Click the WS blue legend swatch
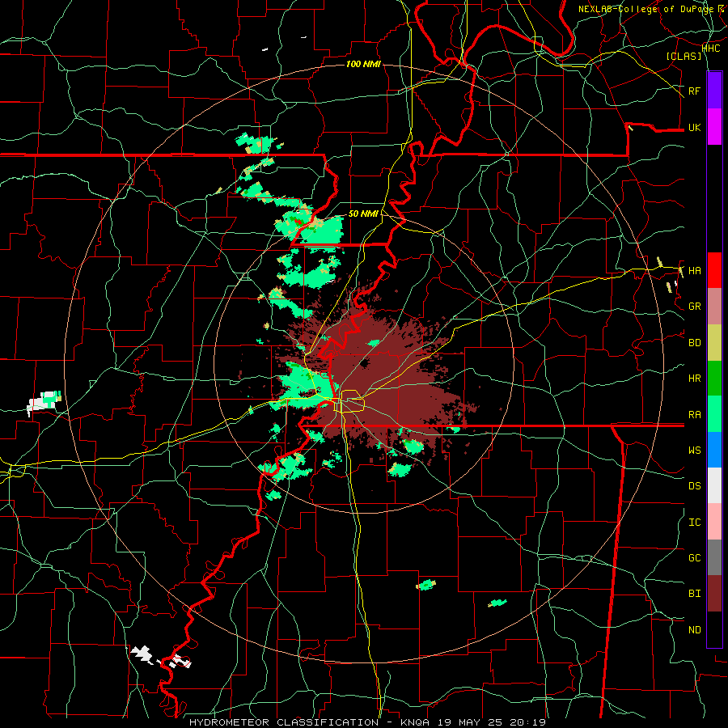The height and width of the screenshot is (728, 728). pyautogui.click(x=714, y=450)
